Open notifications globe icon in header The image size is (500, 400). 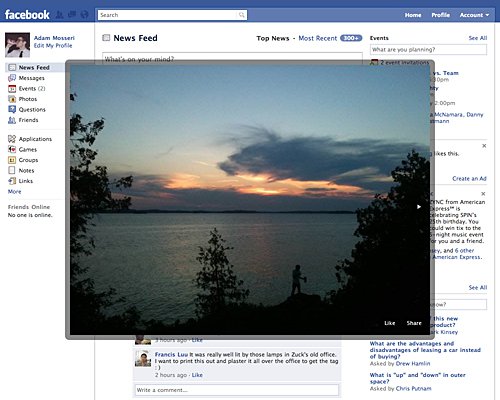(x=84, y=15)
